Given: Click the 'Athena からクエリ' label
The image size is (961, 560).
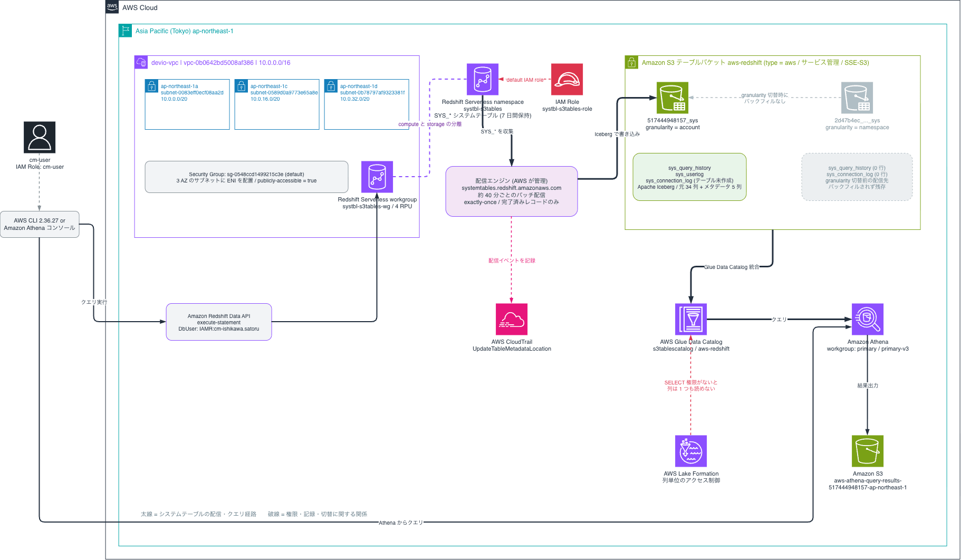Looking at the screenshot, I should [401, 523].
